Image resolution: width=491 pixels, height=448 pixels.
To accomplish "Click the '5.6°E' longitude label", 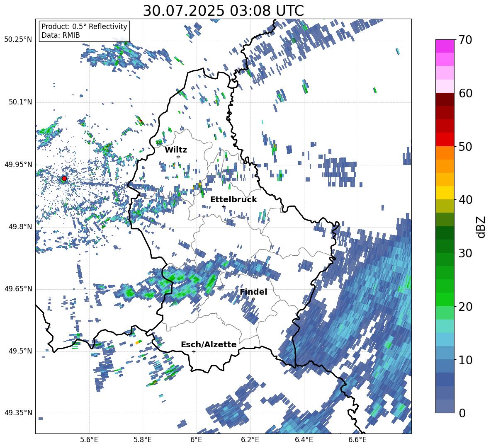I will (x=89, y=440).
